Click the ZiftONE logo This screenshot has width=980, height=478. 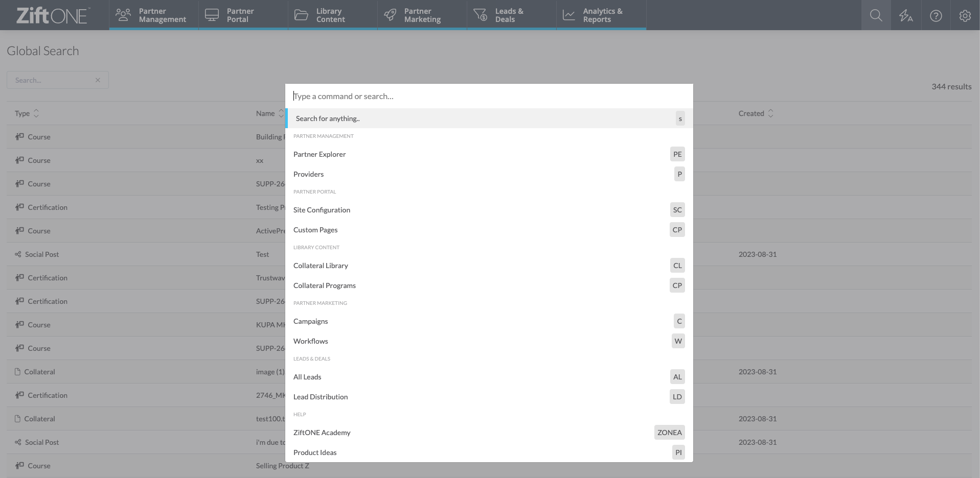(53, 15)
